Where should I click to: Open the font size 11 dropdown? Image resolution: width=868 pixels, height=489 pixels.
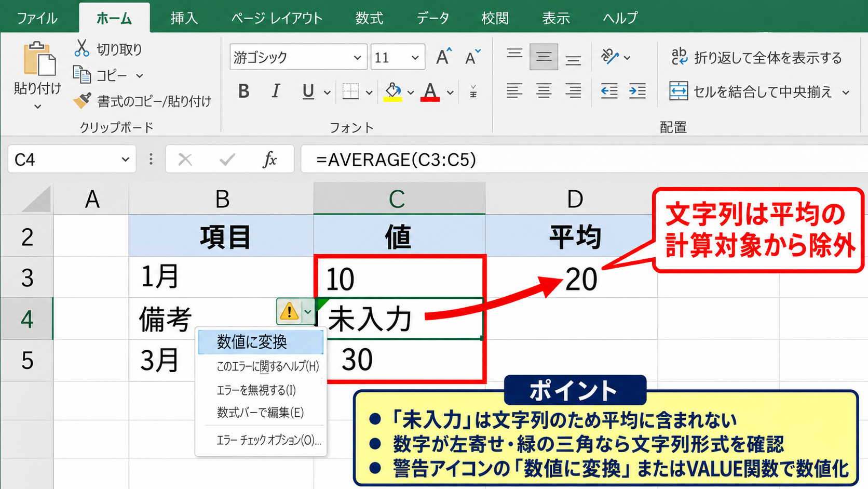tap(415, 57)
